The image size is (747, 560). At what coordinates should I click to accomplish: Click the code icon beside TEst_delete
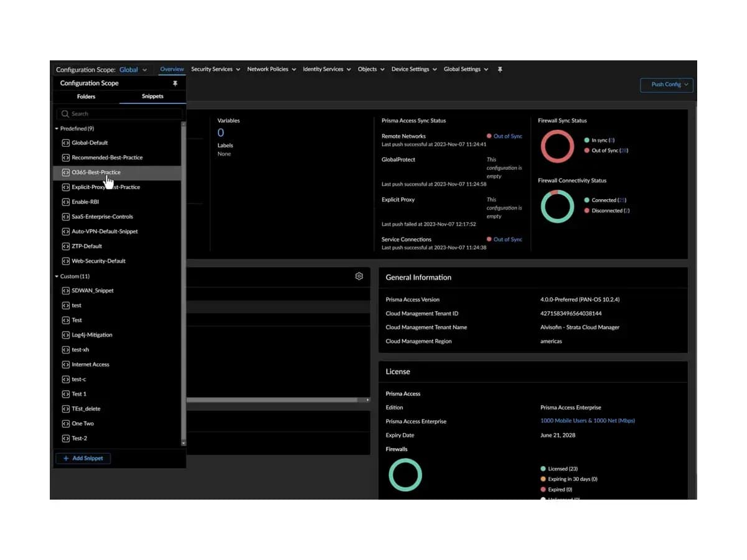point(65,409)
